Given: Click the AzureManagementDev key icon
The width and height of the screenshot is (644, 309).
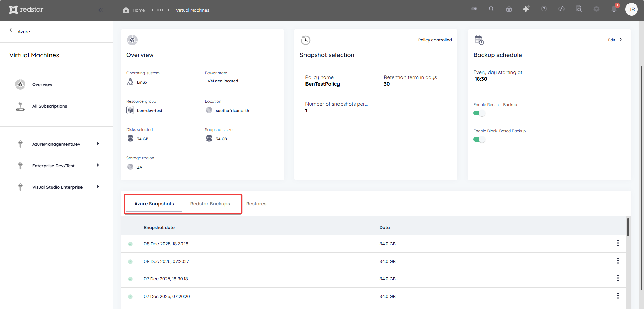Looking at the screenshot, I should click(20, 144).
